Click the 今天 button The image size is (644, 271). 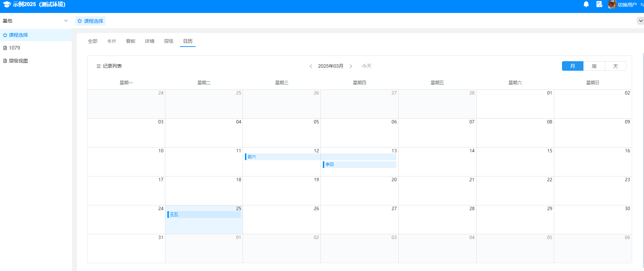[x=366, y=66]
